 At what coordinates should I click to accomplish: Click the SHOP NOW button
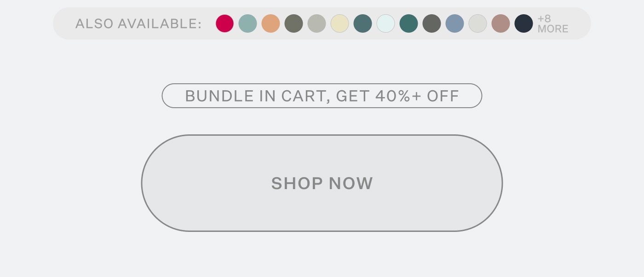[322, 183]
